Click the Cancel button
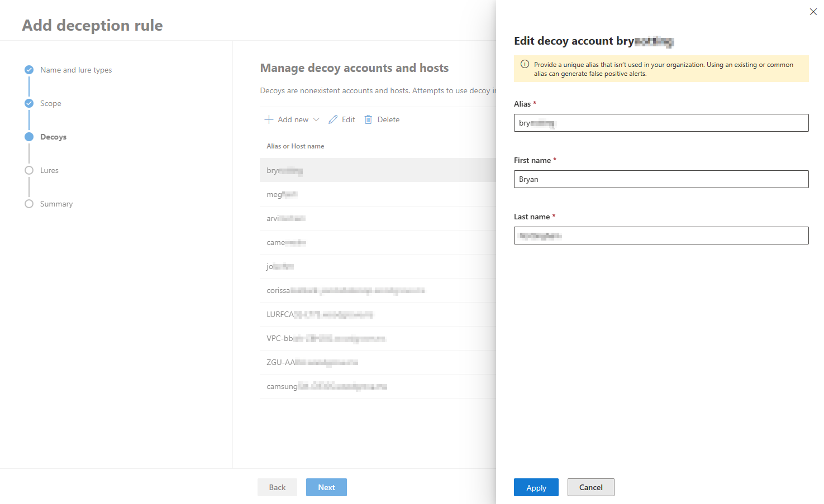Screen dimensions: 824x504 click(591, 487)
